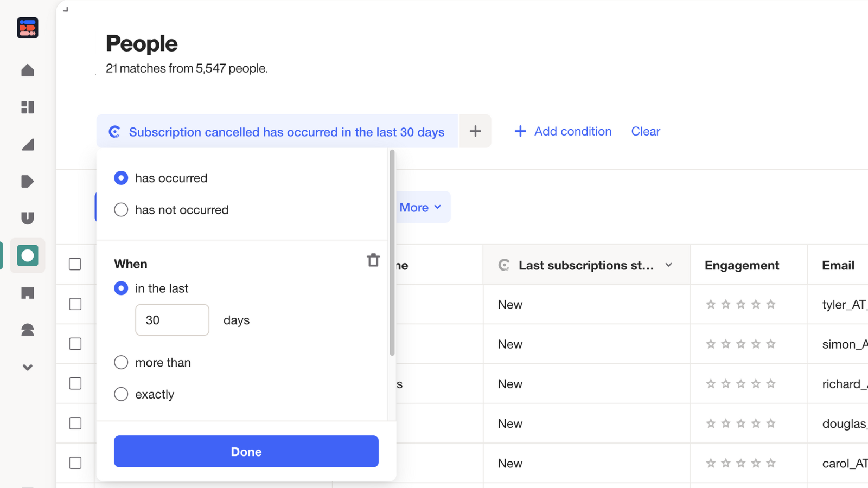Click the Engagement column header
The image size is (868, 488).
(742, 265)
